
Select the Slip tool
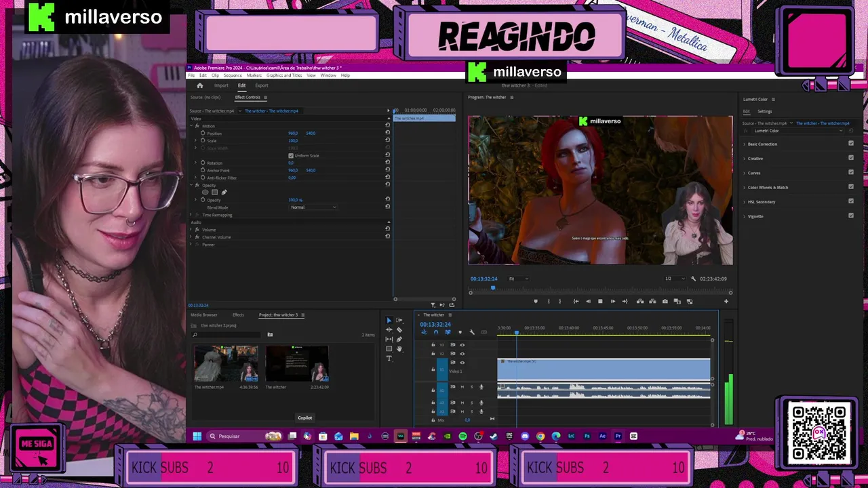click(389, 340)
